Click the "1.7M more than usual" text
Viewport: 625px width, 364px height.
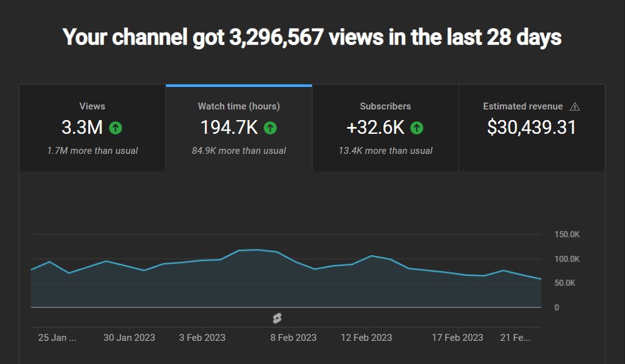[x=92, y=151]
